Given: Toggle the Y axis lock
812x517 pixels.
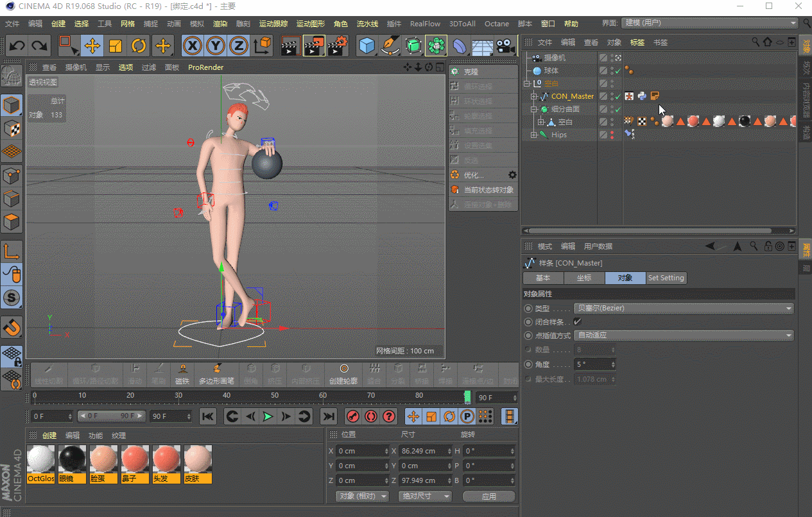Looking at the screenshot, I should pos(216,46).
